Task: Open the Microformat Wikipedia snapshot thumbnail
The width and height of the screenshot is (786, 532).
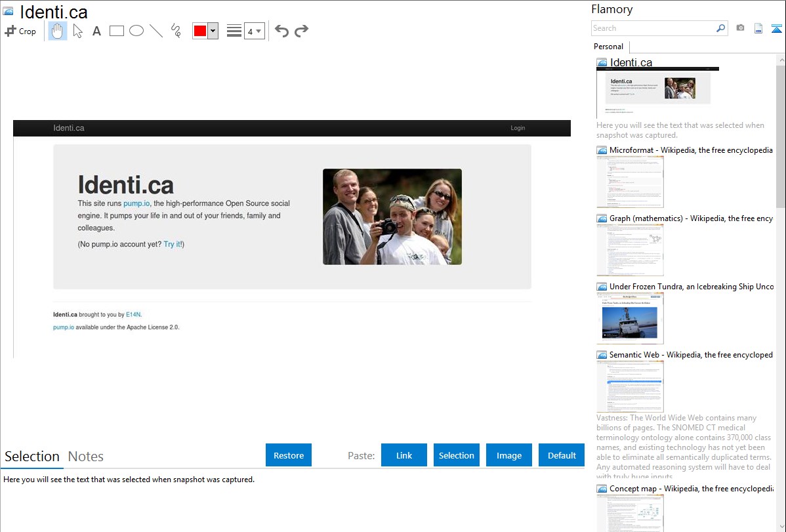Action: [630, 182]
